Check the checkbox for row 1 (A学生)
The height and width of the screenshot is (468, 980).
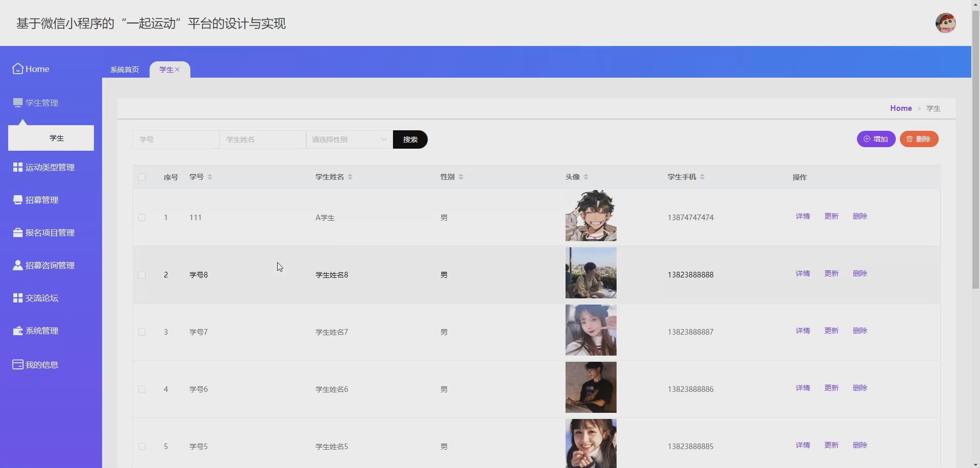(142, 218)
